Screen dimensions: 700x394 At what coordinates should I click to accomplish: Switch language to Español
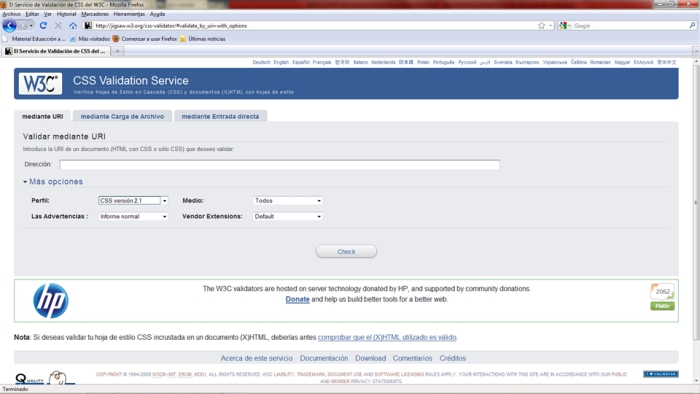301,62
